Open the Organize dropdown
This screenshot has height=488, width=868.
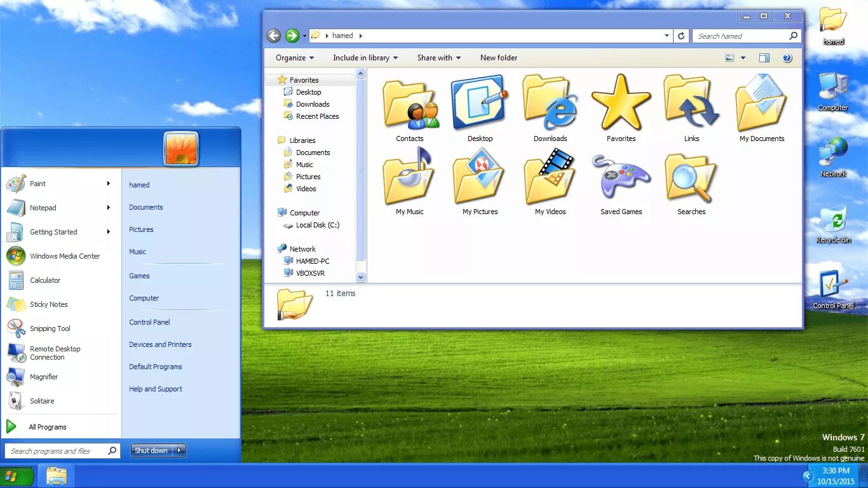click(x=293, y=57)
